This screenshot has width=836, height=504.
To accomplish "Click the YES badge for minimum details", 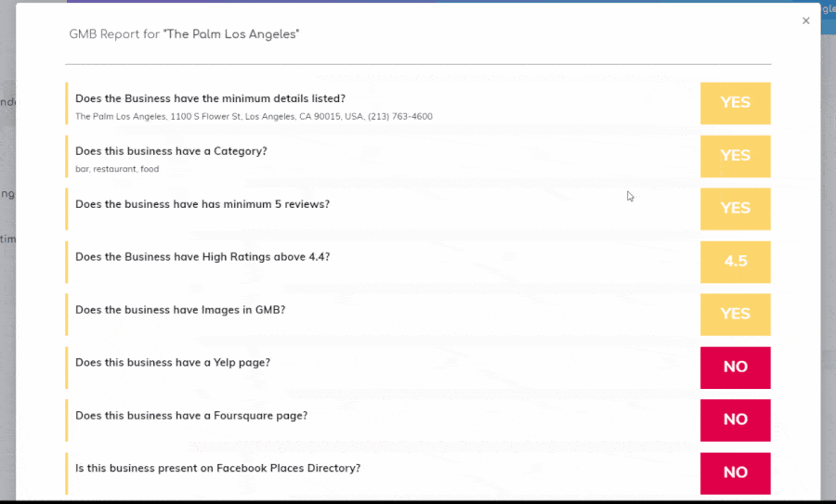I will [735, 103].
